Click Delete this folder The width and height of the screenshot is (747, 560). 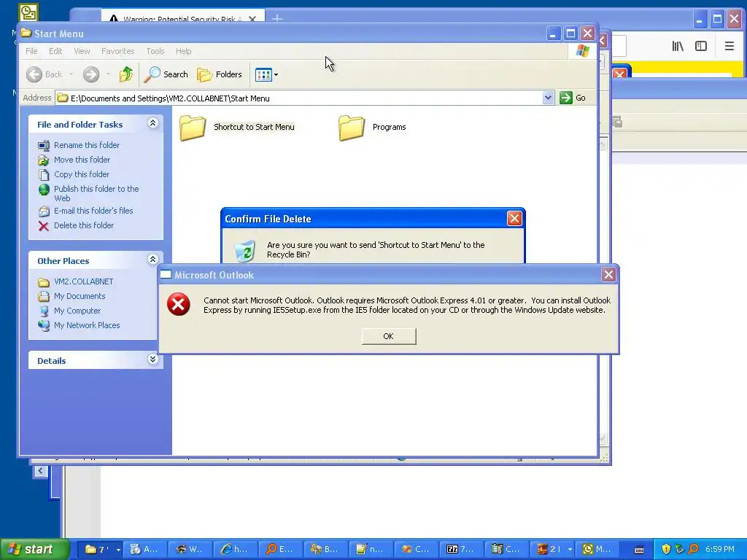coord(84,225)
